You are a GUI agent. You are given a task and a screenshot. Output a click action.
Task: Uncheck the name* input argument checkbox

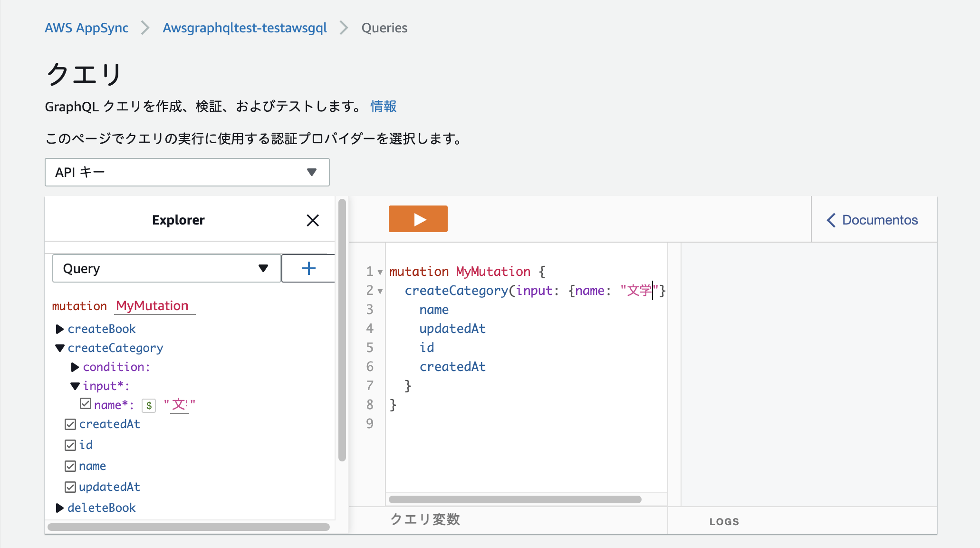point(86,404)
